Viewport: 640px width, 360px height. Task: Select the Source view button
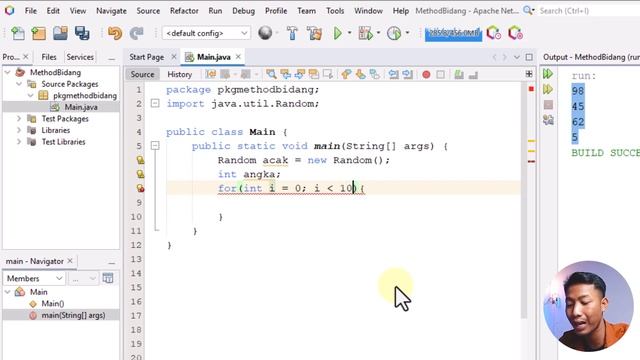tap(142, 74)
